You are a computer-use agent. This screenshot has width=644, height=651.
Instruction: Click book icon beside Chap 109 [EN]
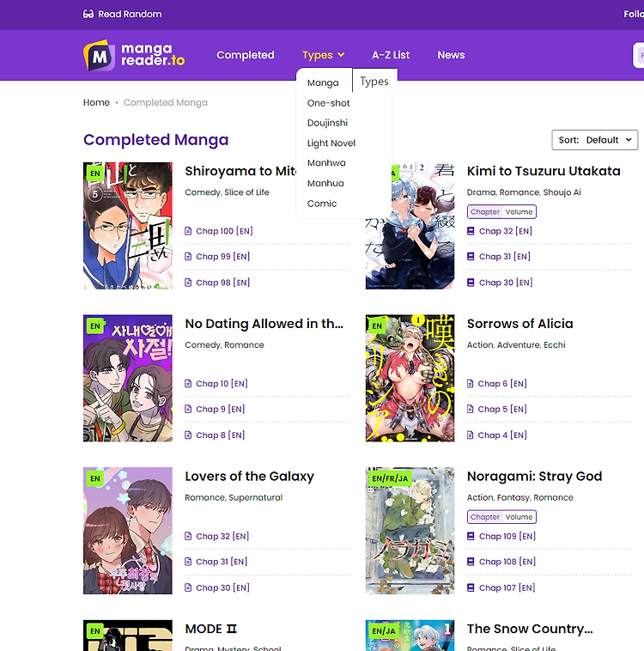pos(471,536)
